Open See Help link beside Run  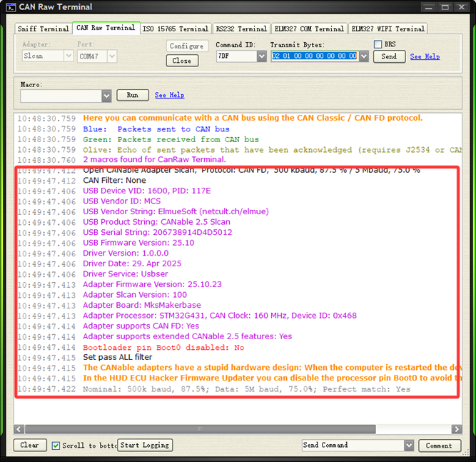click(x=169, y=95)
